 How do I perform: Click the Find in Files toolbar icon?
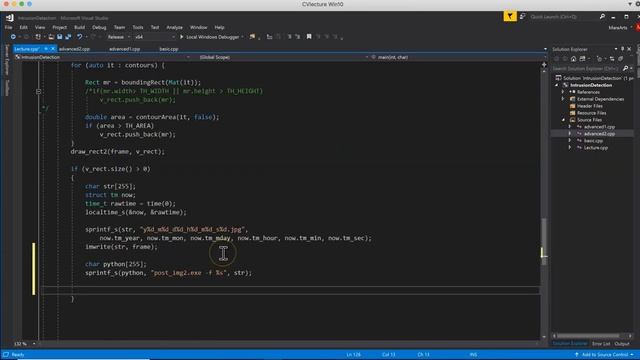pyautogui.click(x=252, y=37)
